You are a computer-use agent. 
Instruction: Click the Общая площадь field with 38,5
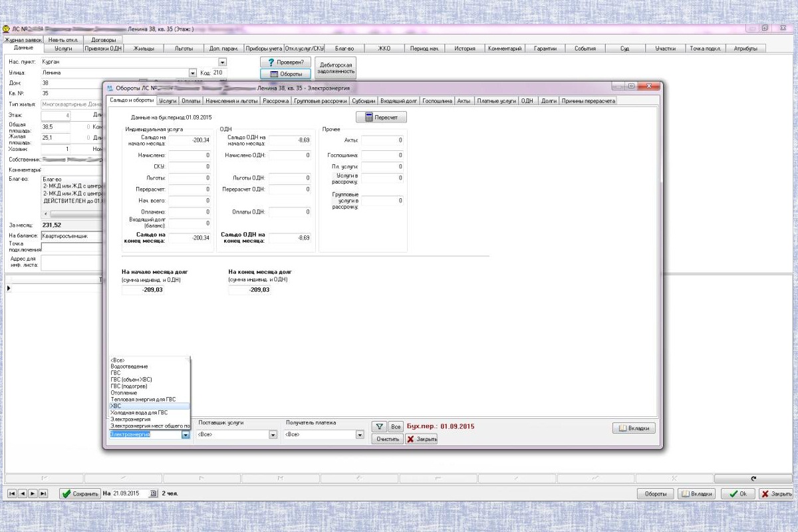click(x=55, y=126)
